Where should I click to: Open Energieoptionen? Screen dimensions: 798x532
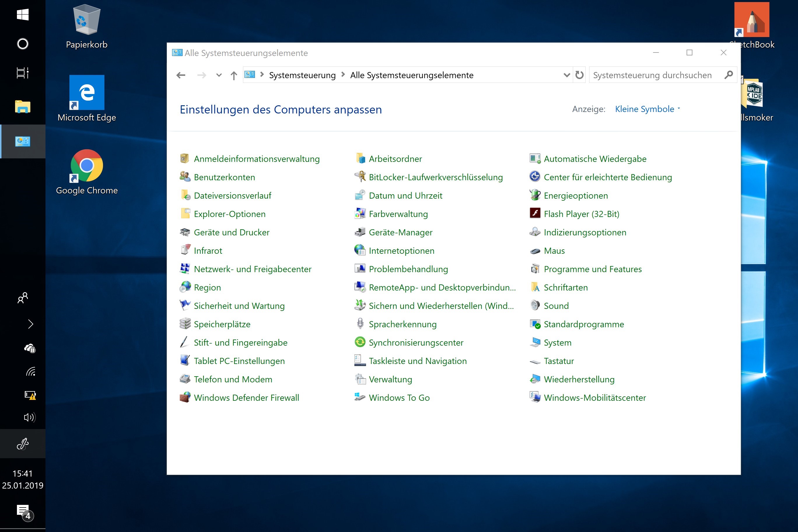click(576, 195)
